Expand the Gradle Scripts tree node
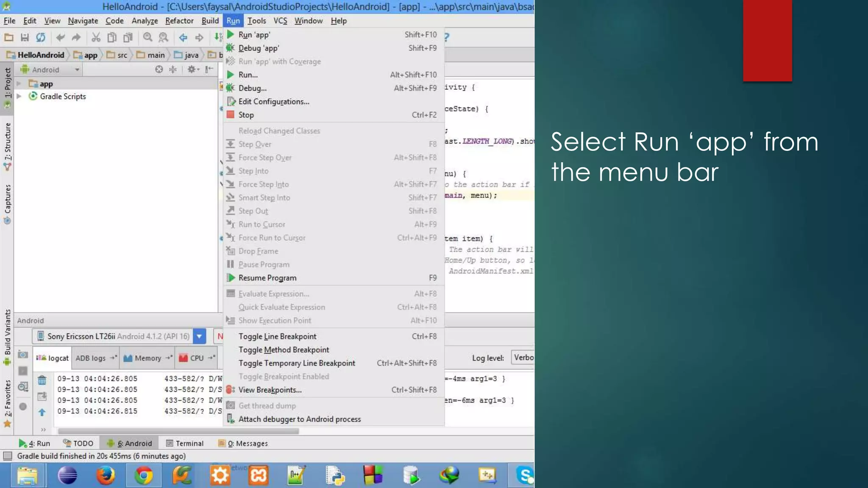Image resolution: width=868 pixels, height=488 pixels. pyautogui.click(x=19, y=96)
